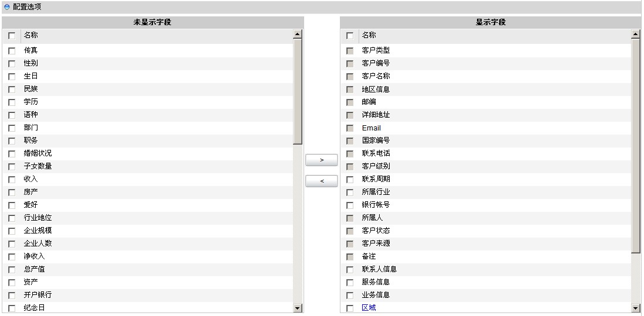Check the 职务 checkbox
Screen dimensions: 644x316
click(x=12, y=141)
